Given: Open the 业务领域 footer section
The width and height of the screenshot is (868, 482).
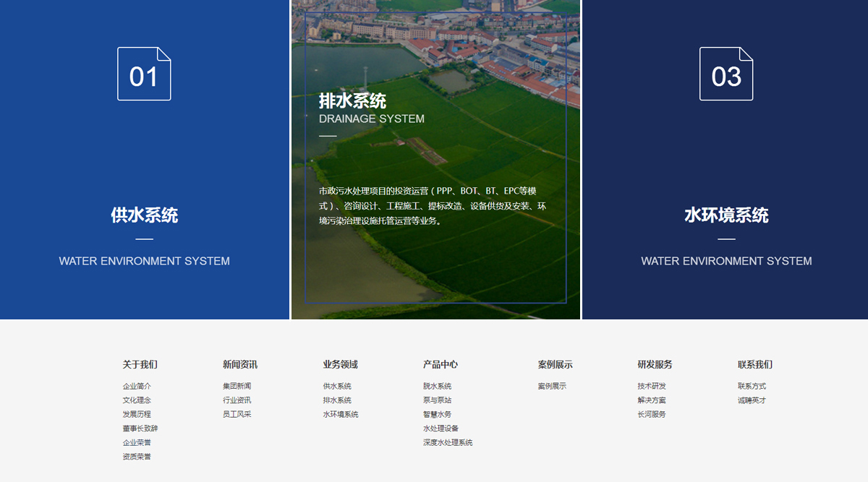Looking at the screenshot, I should 339,364.
